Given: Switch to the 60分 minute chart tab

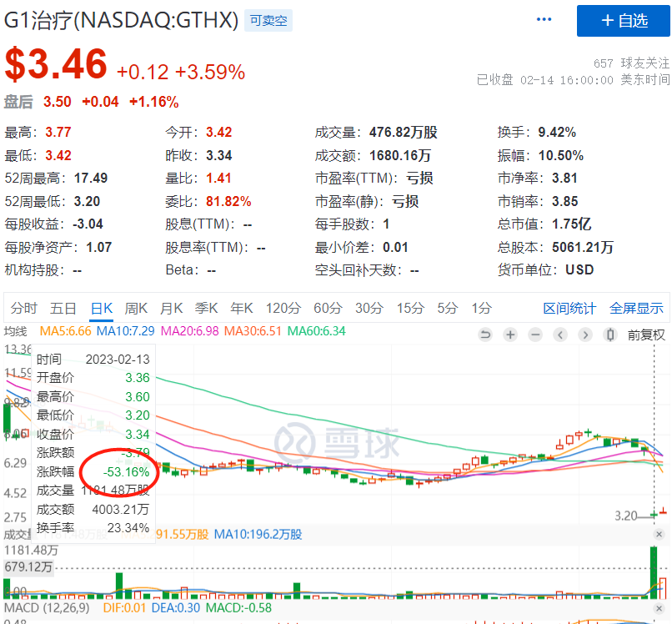Looking at the screenshot, I should [328, 308].
